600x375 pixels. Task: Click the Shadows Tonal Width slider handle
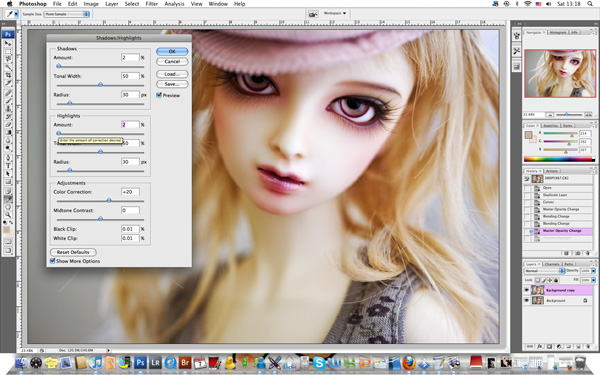100,85
